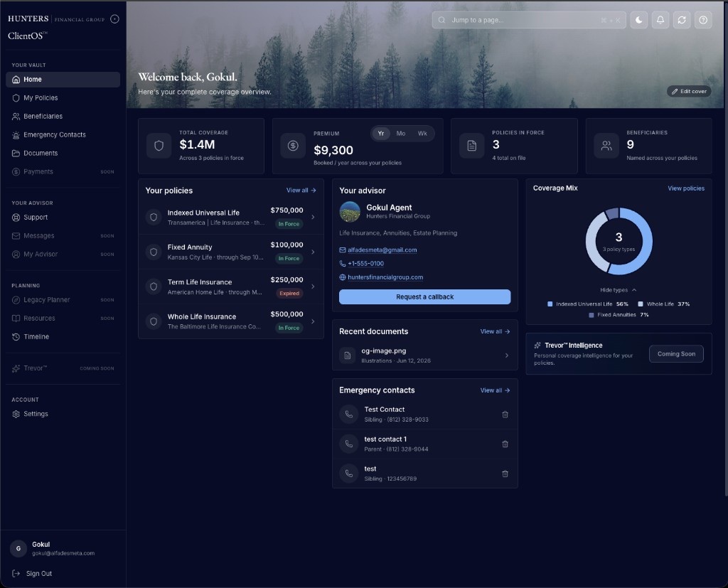Switch premium view to Yr
Screen dimensions: 728x588
coord(381,133)
